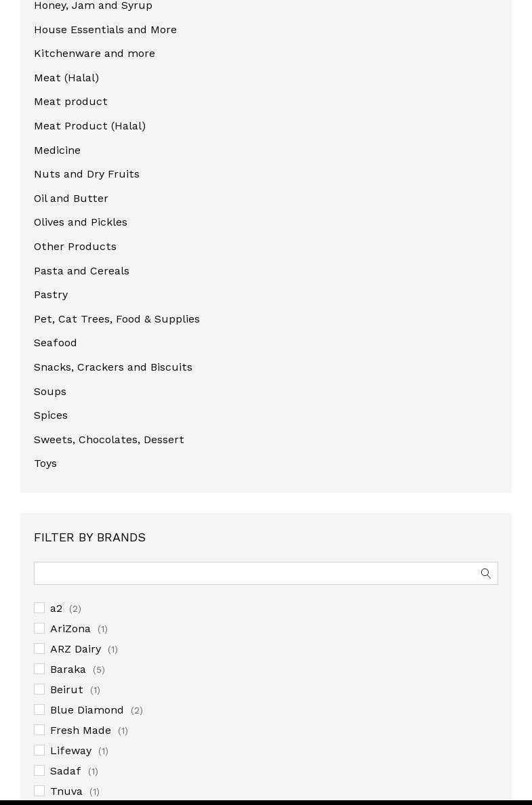Viewport: 532px width, 805px height.
Task: Open the Seafood category link
Action: 56,342
